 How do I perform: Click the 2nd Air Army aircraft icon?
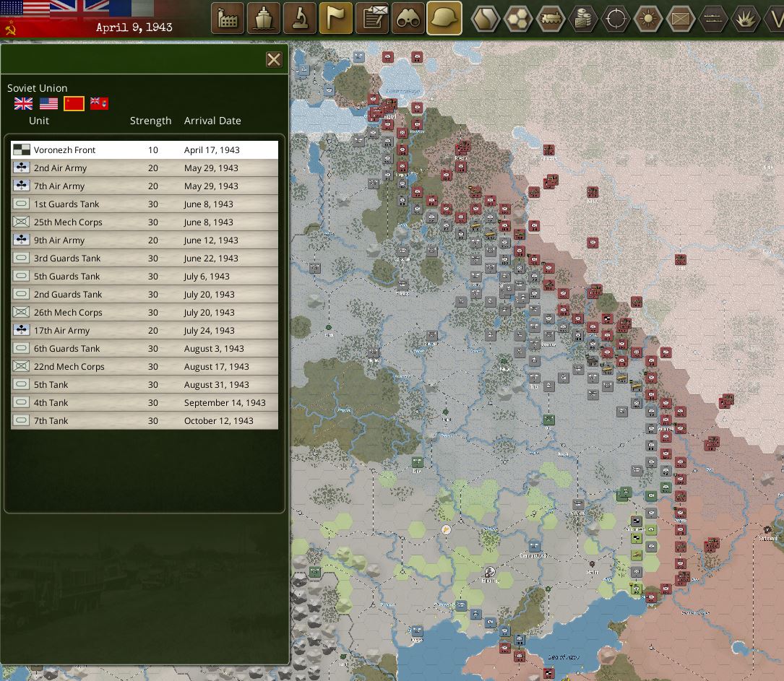[x=22, y=168]
